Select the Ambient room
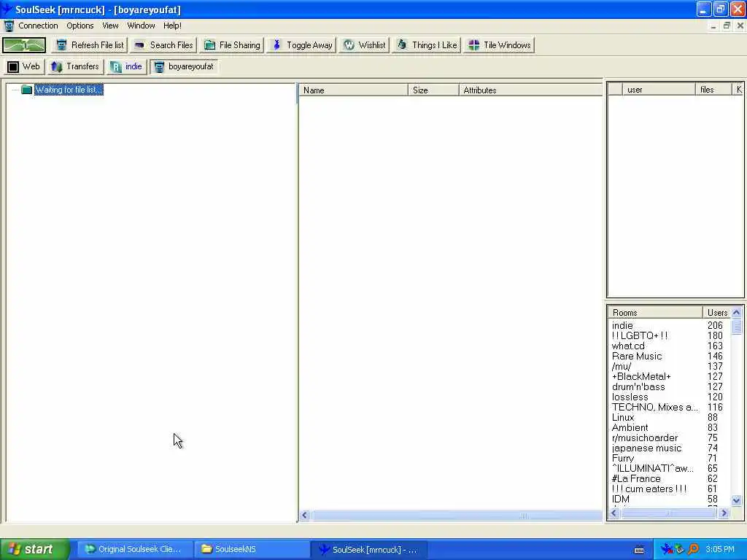 click(668, 427)
